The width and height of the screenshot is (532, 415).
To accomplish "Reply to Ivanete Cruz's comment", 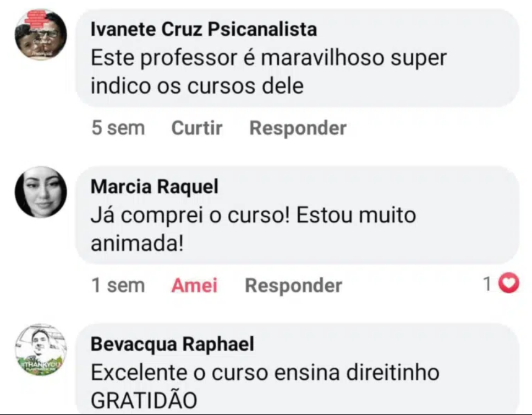I will point(298,128).
